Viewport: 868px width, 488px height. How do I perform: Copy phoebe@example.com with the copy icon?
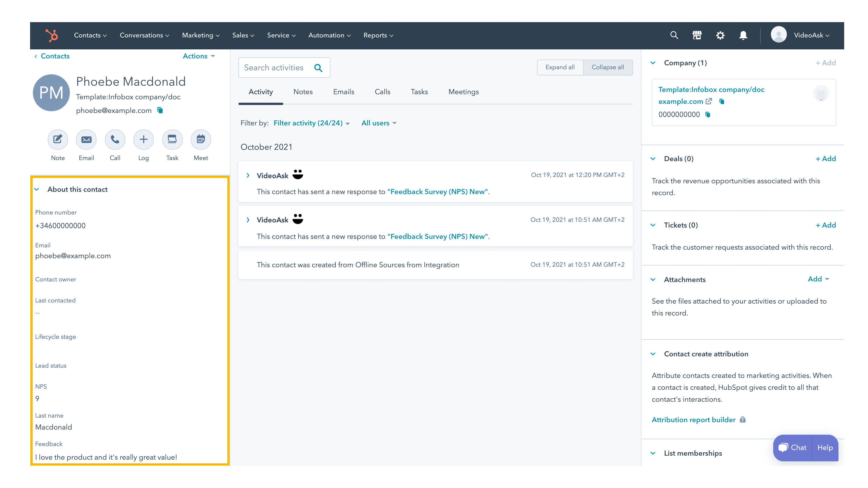160,110
